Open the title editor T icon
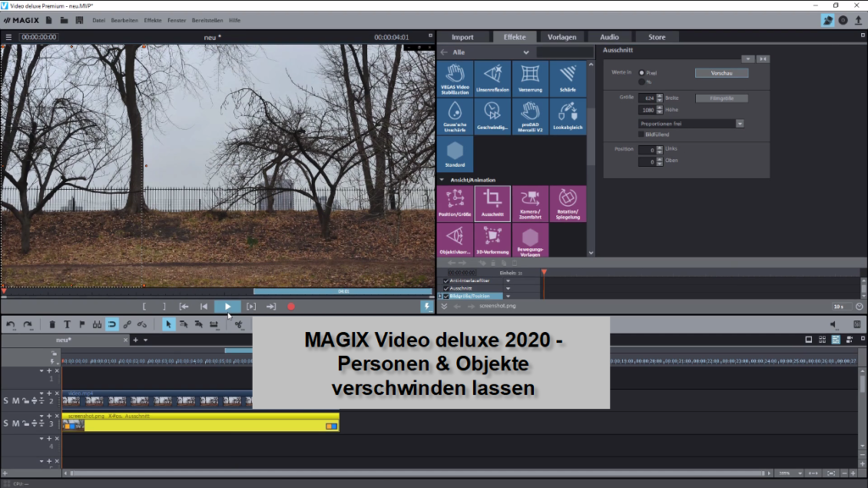The width and height of the screenshot is (868, 488). click(x=67, y=324)
